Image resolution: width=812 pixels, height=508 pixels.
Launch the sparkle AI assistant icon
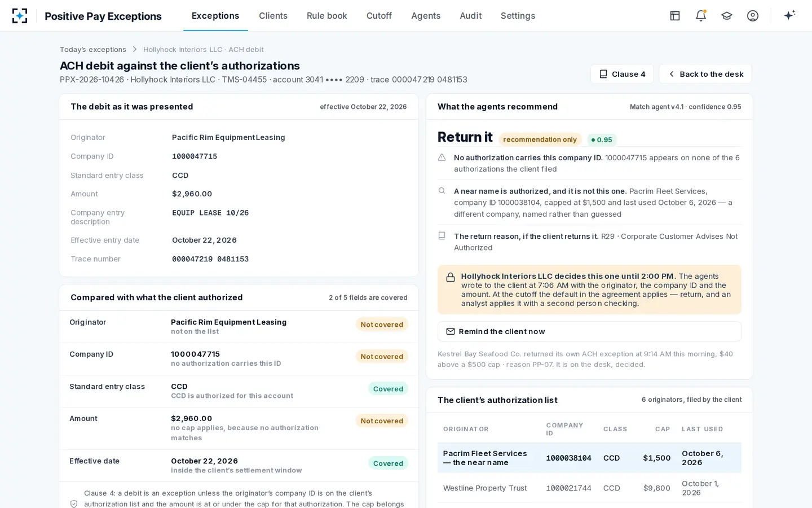(789, 15)
